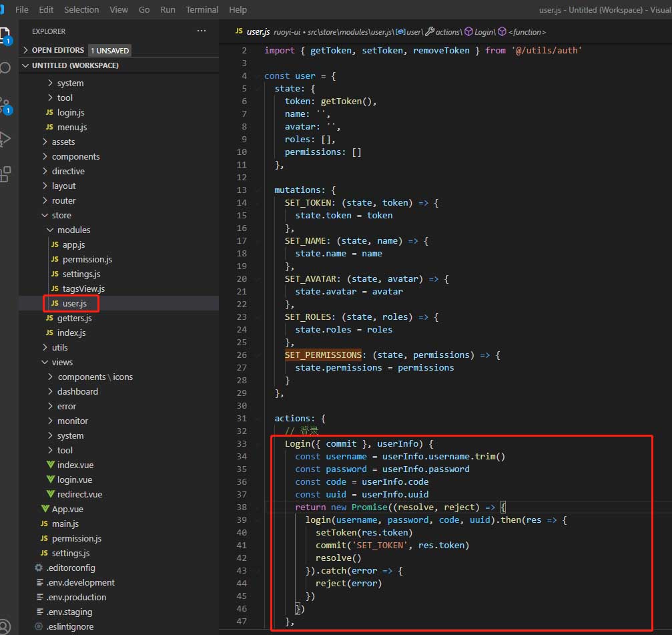The width and height of the screenshot is (672, 635).
Task: Open the Terminal menu
Action: [202, 9]
